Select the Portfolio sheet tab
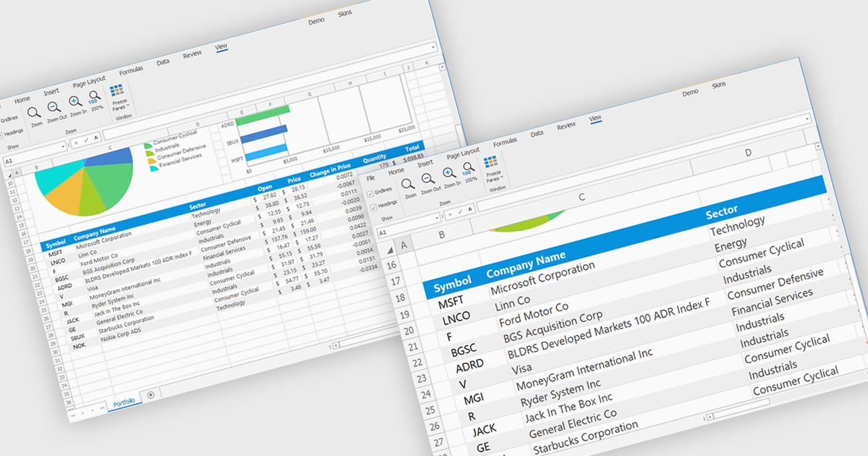 click(x=124, y=400)
